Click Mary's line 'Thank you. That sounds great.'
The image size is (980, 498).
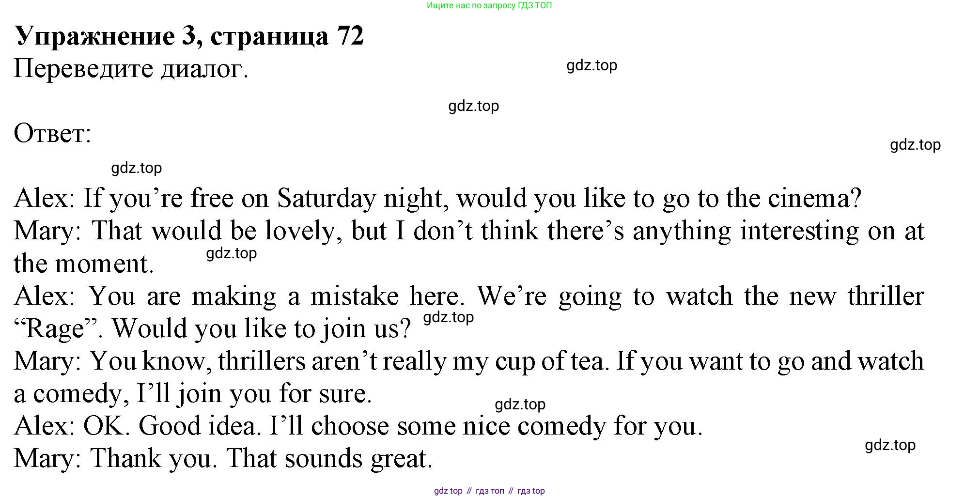point(223,459)
